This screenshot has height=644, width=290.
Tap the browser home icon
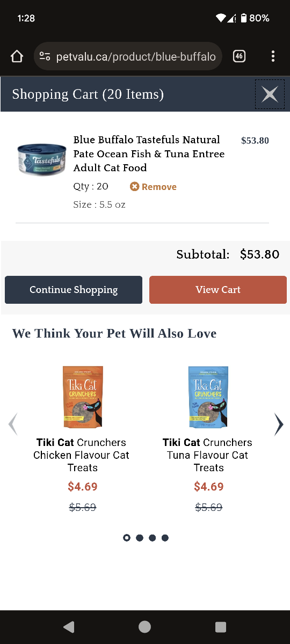(17, 56)
